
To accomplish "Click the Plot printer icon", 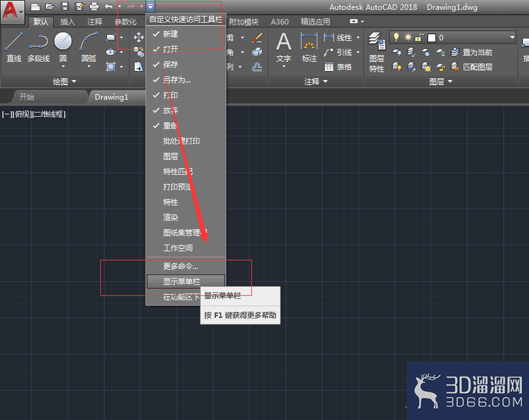I will (x=94, y=6).
